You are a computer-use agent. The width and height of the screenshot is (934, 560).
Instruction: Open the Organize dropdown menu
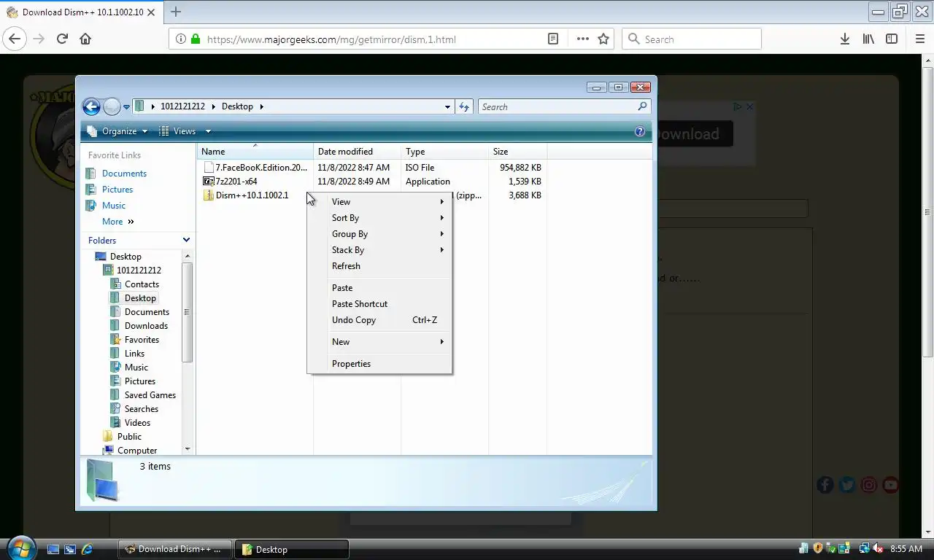point(117,131)
